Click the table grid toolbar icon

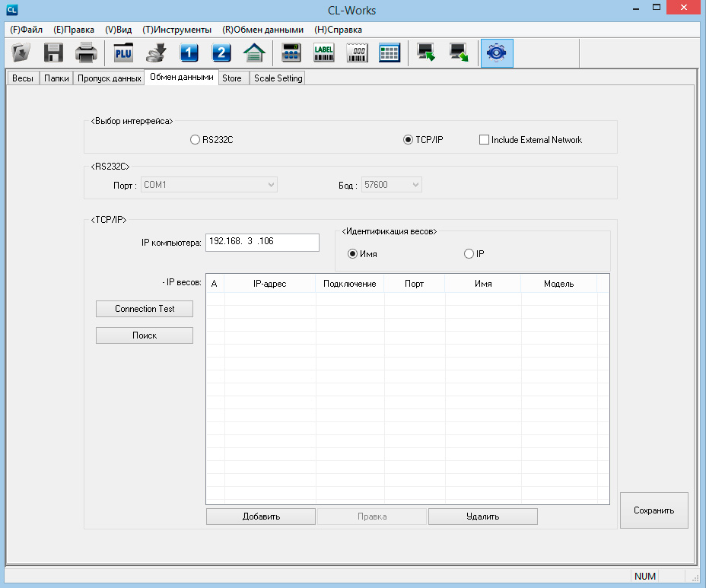pos(390,53)
